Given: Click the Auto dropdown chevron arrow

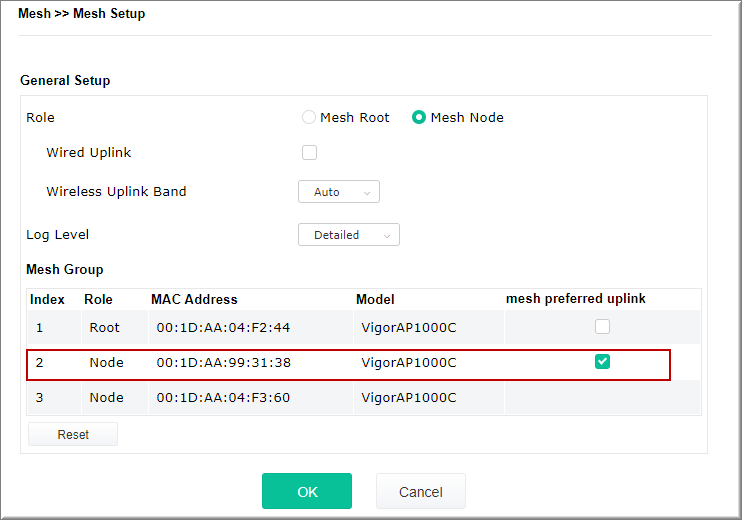Looking at the screenshot, I should pyautogui.click(x=367, y=192).
